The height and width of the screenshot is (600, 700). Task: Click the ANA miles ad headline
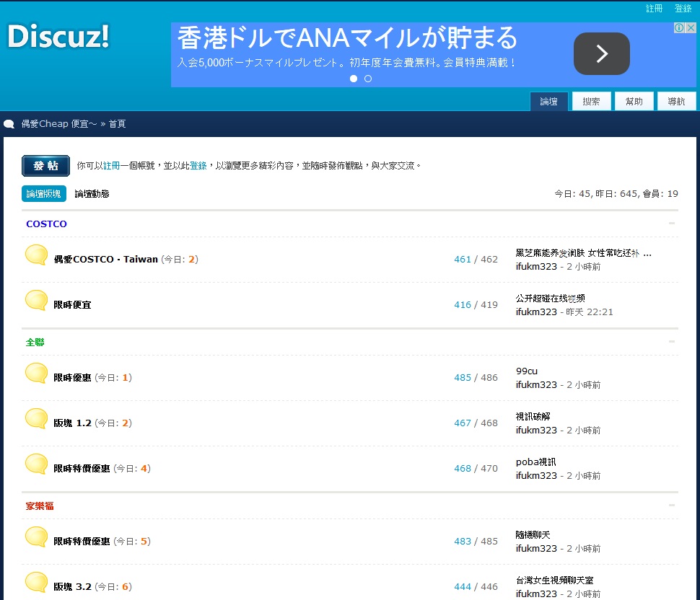[347, 38]
